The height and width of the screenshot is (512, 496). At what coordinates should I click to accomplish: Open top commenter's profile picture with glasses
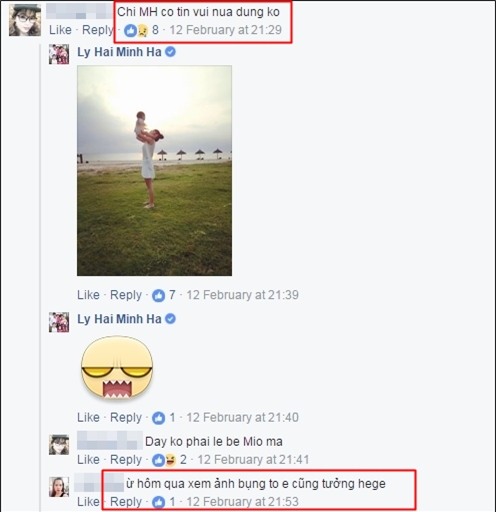click(25, 20)
